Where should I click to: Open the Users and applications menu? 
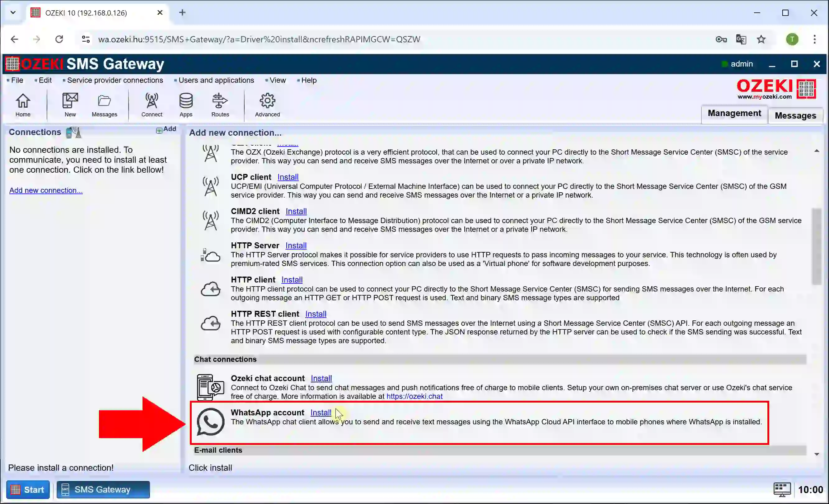tap(216, 80)
